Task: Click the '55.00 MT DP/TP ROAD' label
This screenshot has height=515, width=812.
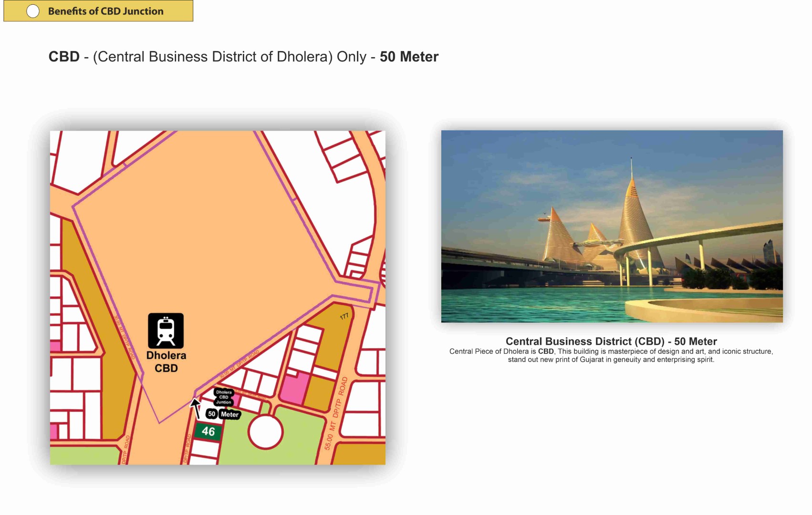Action: click(x=336, y=414)
